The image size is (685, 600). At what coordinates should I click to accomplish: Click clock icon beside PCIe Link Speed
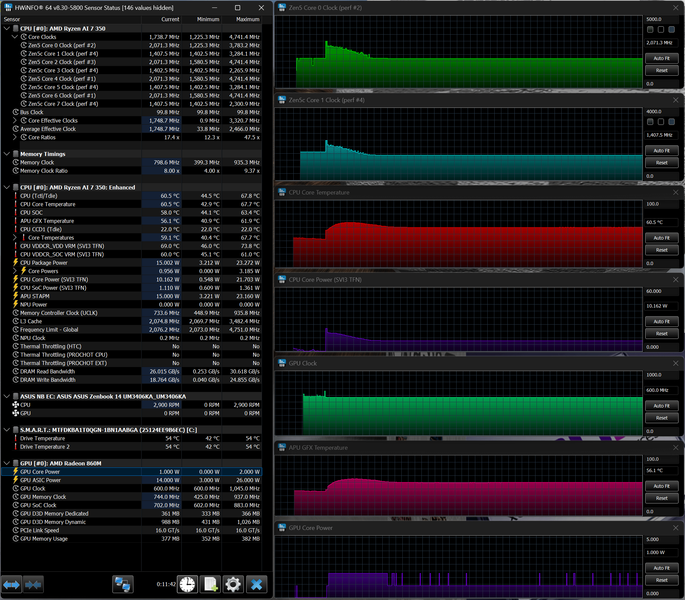click(16, 530)
